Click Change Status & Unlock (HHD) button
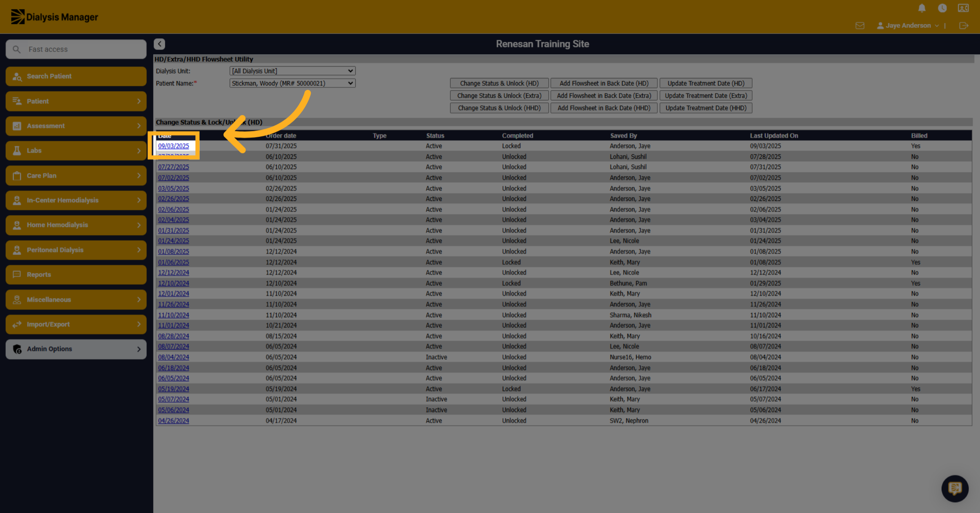This screenshot has height=513, width=980. pyautogui.click(x=499, y=108)
